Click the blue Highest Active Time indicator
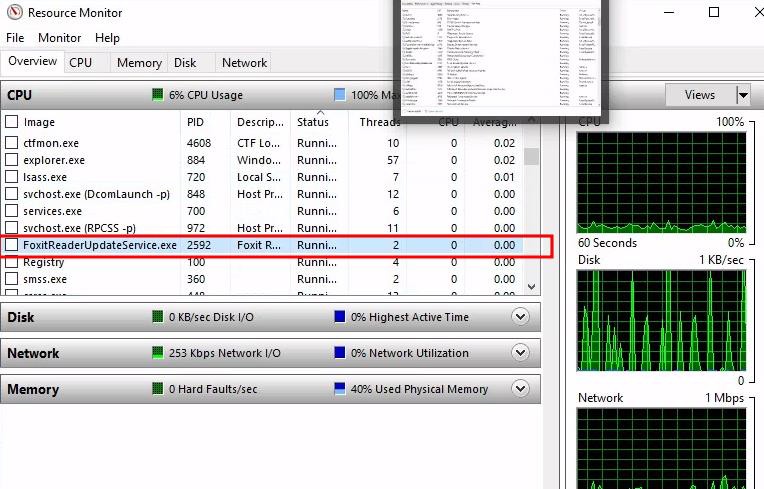This screenshot has height=489, width=764. pos(340,317)
